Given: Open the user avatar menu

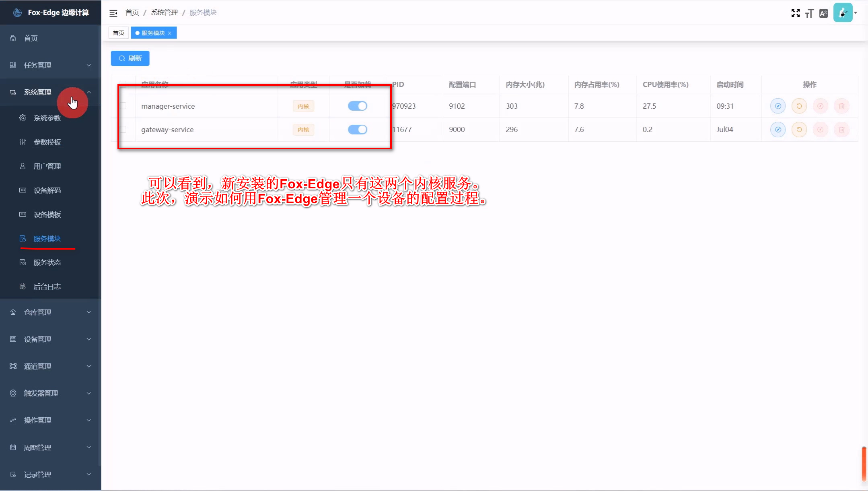Looking at the screenshot, I should pyautogui.click(x=843, y=12).
